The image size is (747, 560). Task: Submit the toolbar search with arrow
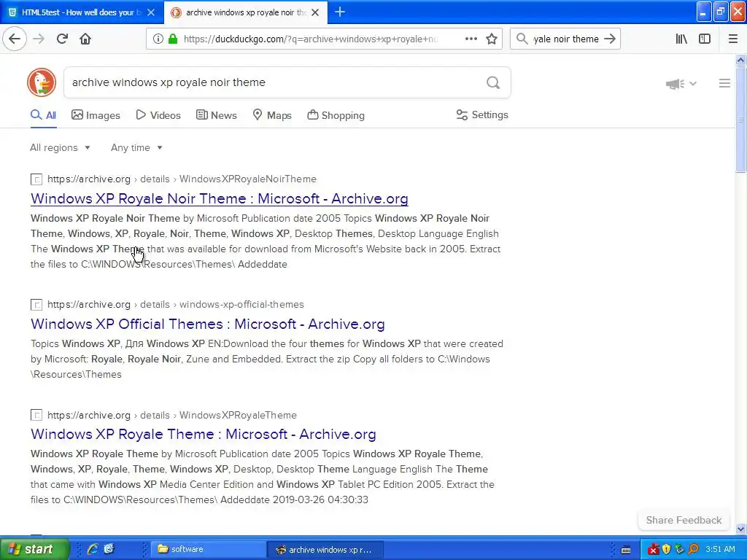(x=610, y=39)
